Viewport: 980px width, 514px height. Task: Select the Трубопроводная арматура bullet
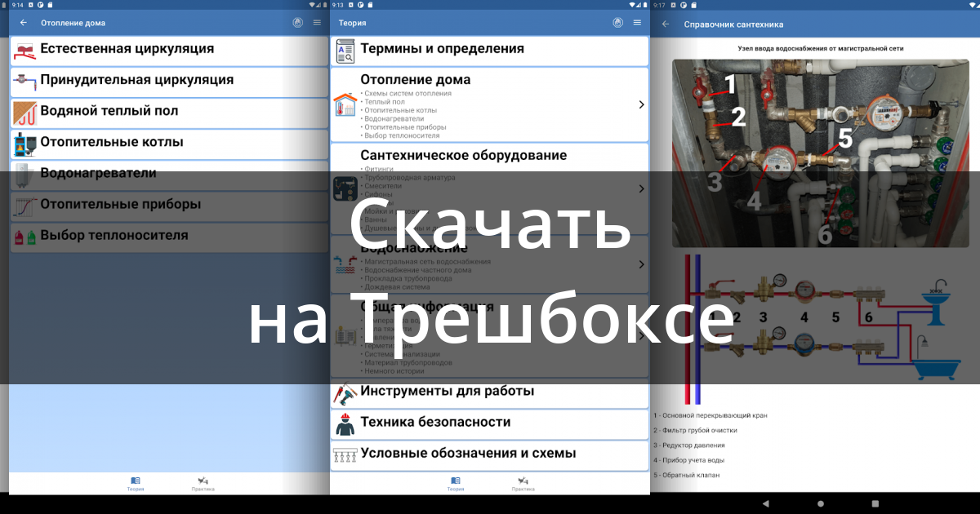pos(408,177)
